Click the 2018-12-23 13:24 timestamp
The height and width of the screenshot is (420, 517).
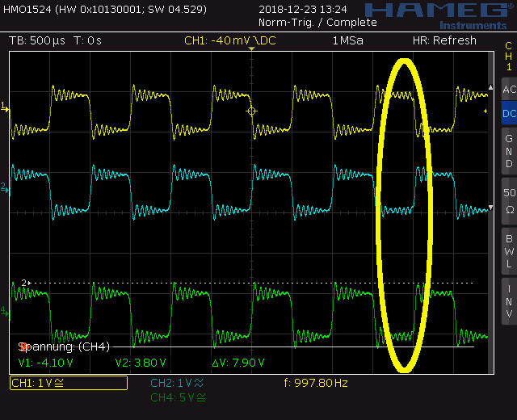303,10
